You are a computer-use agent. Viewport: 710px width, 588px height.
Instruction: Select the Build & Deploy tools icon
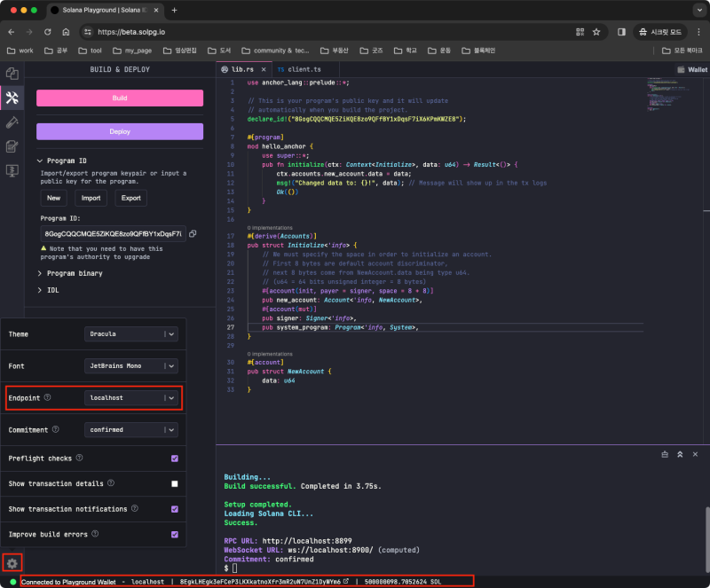[x=12, y=98]
